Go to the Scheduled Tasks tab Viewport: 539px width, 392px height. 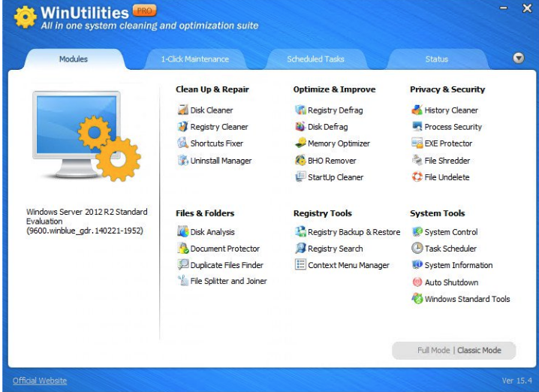(315, 59)
